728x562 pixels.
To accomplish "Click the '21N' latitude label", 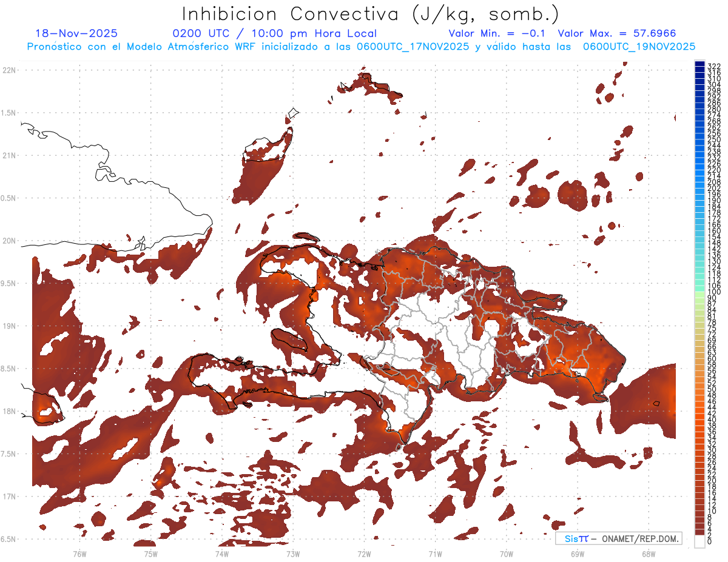I will pos(9,156).
